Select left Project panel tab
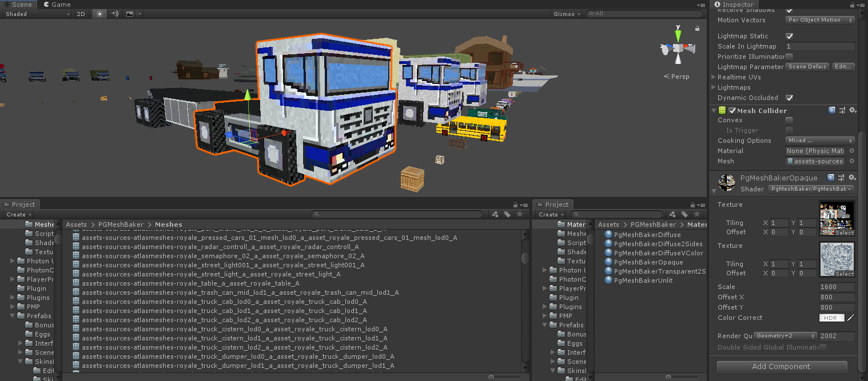This screenshot has width=868, height=381. point(20,204)
